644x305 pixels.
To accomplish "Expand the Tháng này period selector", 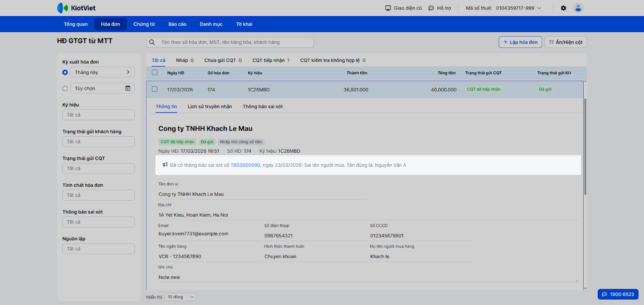I will (x=103, y=72).
